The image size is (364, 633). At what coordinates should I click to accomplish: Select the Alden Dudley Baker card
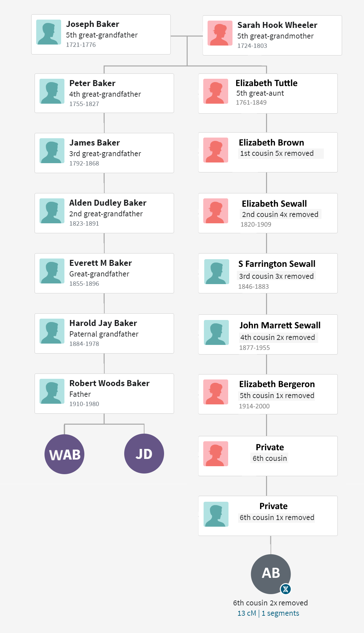tap(104, 213)
